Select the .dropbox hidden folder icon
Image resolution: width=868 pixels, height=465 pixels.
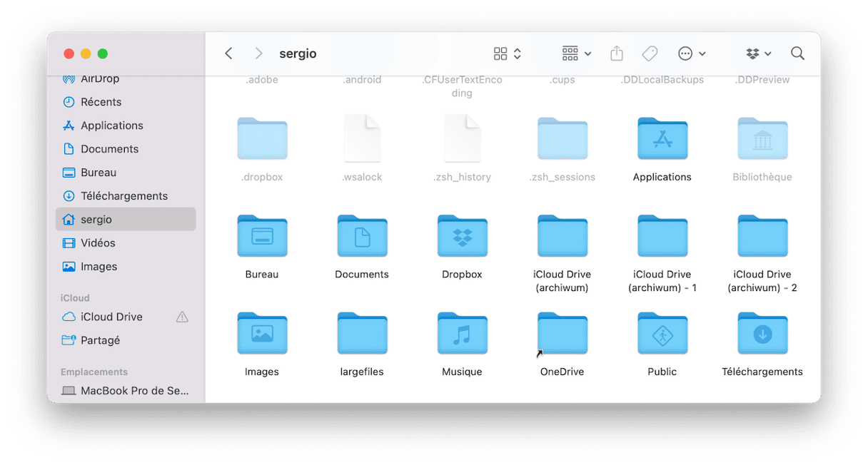[262, 139]
